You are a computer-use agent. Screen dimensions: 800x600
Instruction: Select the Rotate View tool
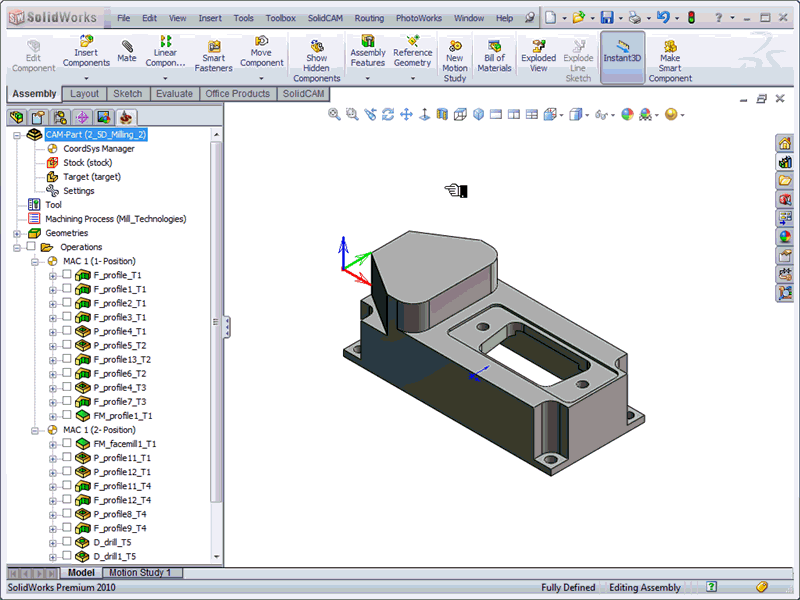coord(388,114)
